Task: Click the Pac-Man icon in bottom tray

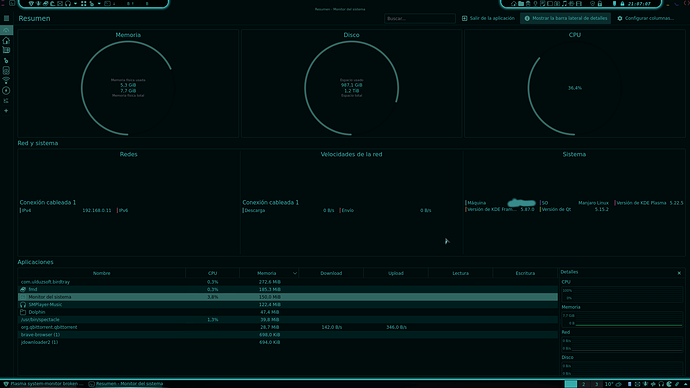Action: 669,384
